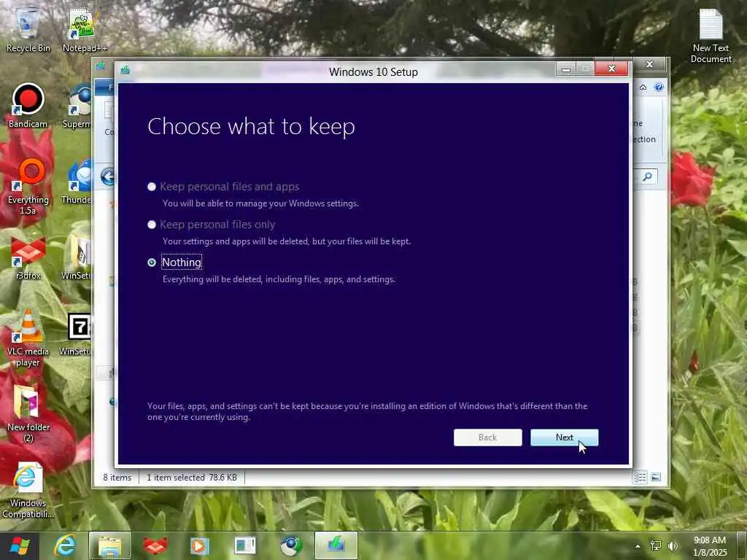Open Windows Compatibility desktop icon

point(28,491)
